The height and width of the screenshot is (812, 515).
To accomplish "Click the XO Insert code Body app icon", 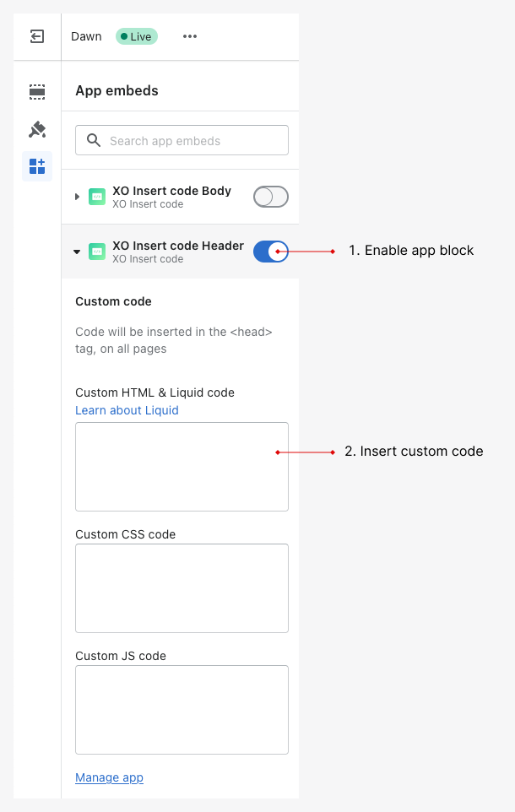I will coord(97,197).
